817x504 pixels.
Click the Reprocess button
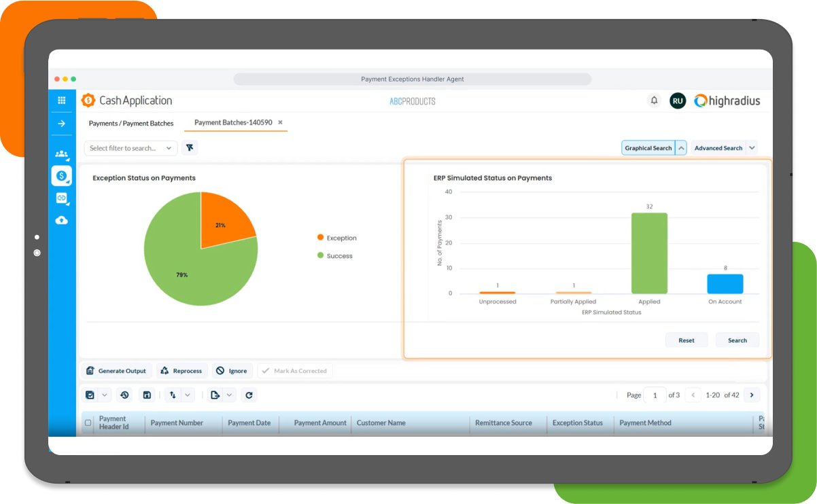[181, 370]
